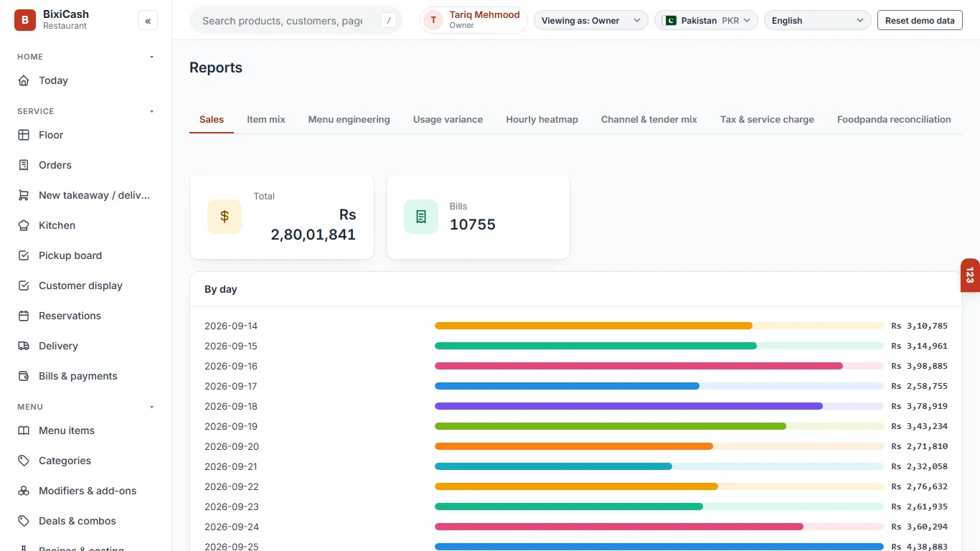Collapse the sidebar with the double-chevron button
Screen dimensions: 980x551
tap(148, 21)
